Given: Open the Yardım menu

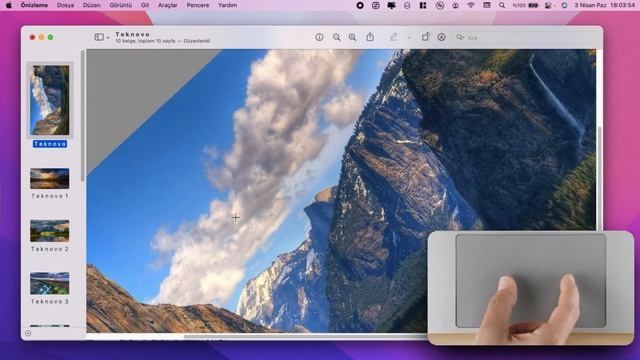Looking at the screenshot, I should 227,5.
